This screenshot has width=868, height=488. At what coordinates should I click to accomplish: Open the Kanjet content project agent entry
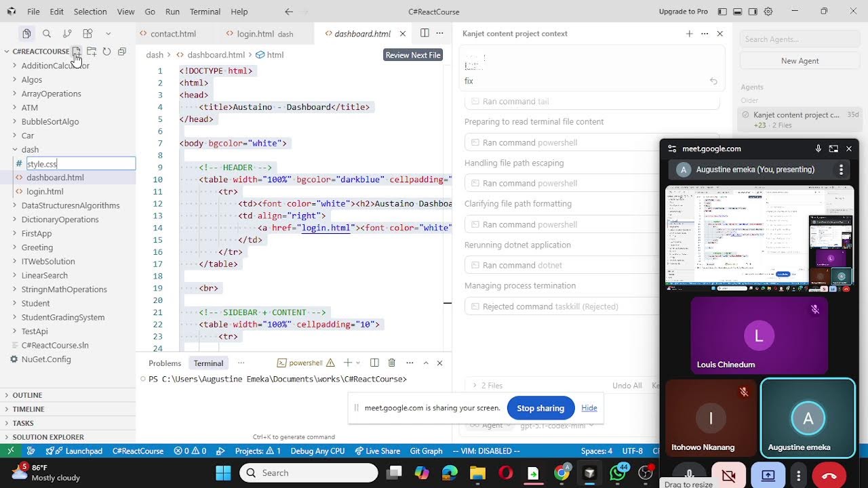tap(800, 119)
